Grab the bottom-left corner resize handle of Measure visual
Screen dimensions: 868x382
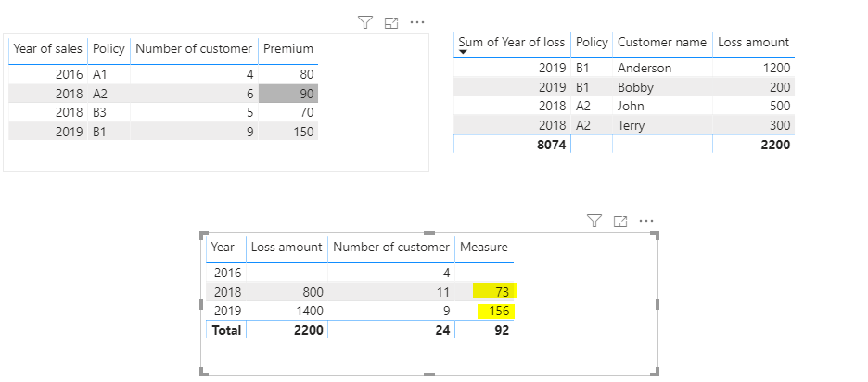(x=204, y=373)
